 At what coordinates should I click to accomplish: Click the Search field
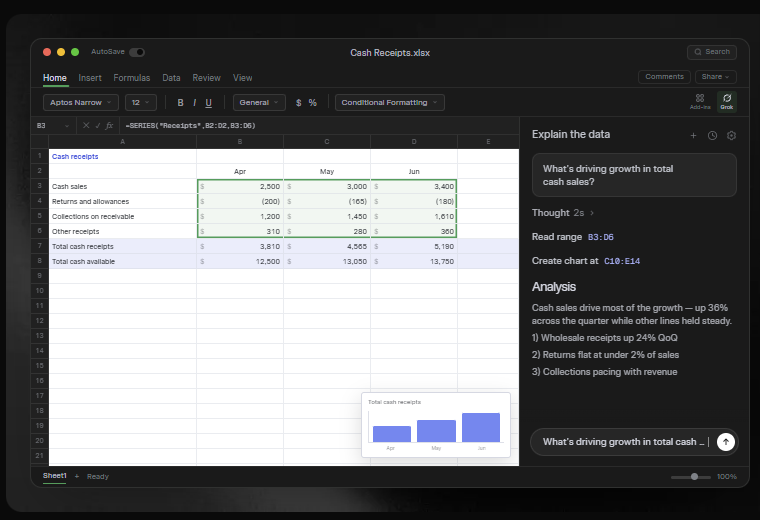pyautogui.click(x=712, y=52)
